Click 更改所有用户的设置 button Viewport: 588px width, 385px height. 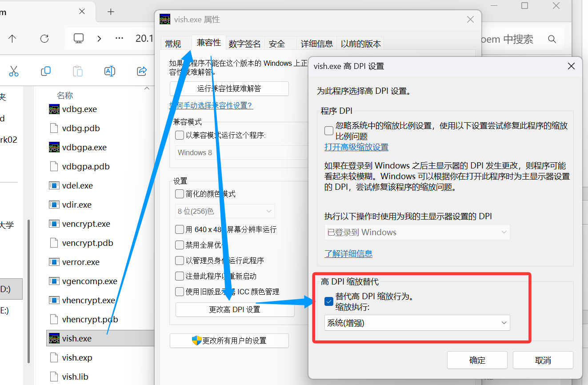point(229,341)
